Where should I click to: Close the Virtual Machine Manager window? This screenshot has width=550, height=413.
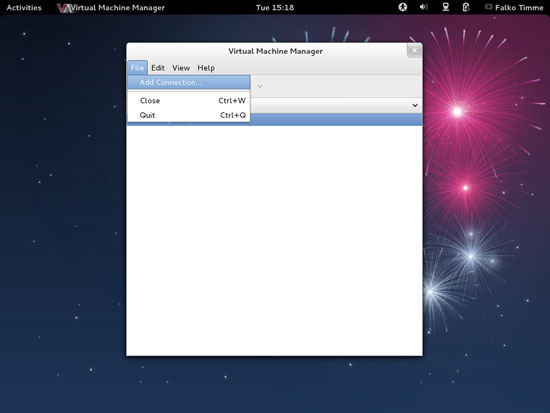414,51
